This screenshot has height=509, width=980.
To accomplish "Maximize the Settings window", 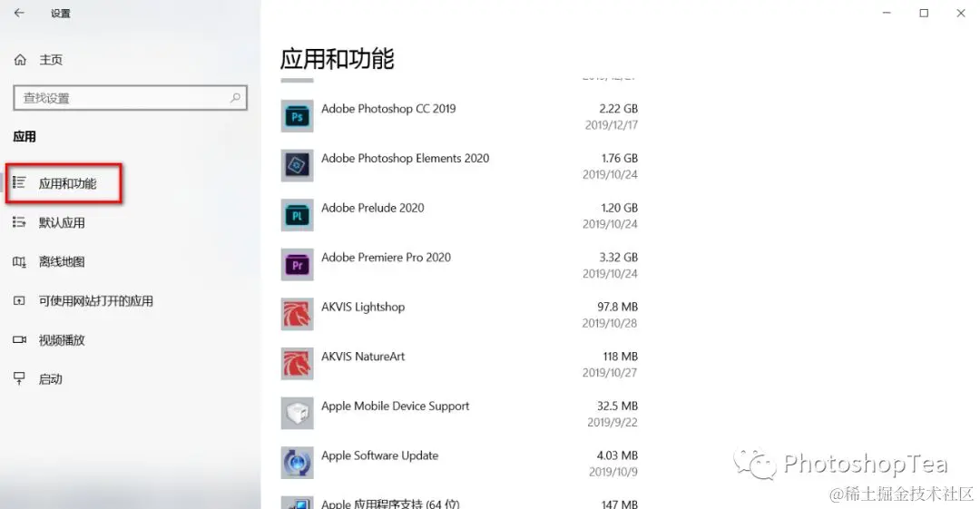I will (x=924, y=13).
